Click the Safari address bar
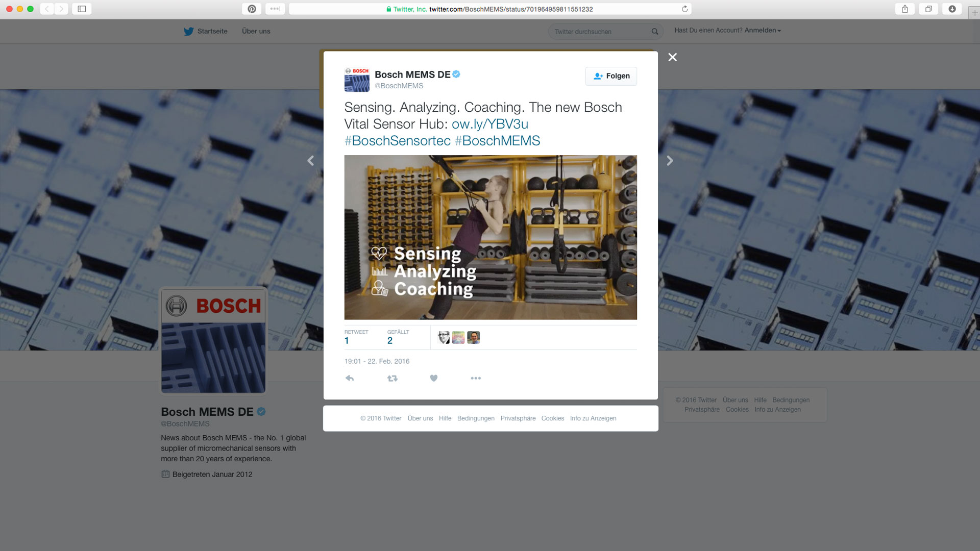 pyautogui.click(x=490, y=9)
